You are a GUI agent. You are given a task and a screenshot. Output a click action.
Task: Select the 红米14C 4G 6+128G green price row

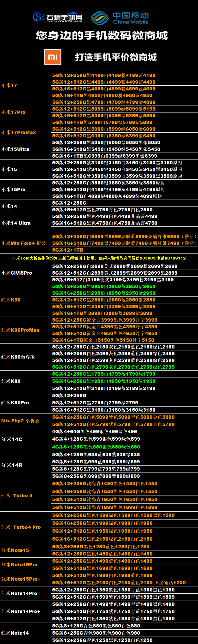96,447
